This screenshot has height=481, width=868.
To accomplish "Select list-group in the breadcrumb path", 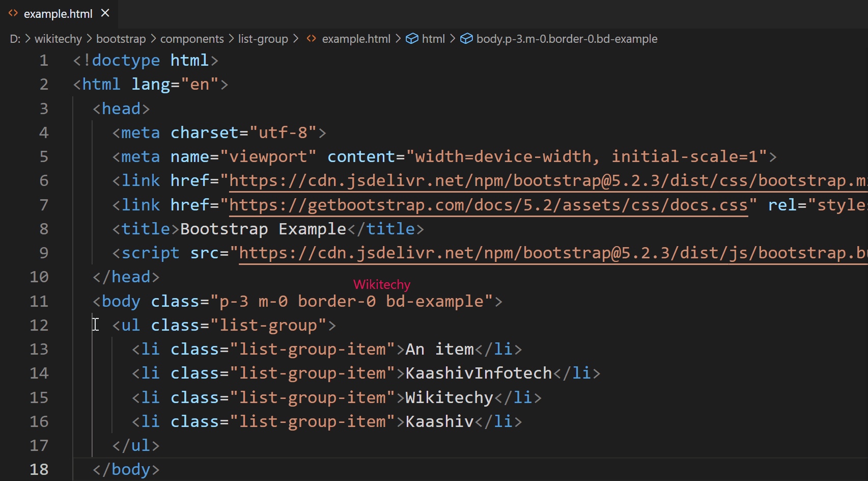I will pos(263,39).
